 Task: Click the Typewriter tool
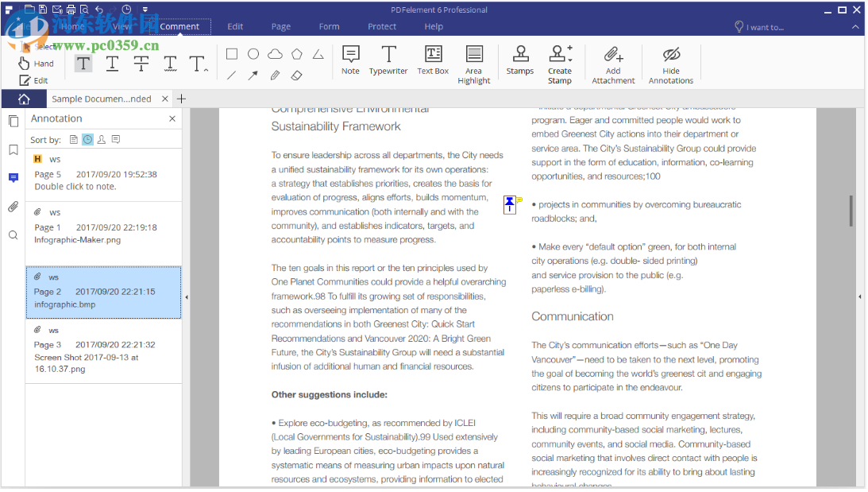[x=388, y=60]
